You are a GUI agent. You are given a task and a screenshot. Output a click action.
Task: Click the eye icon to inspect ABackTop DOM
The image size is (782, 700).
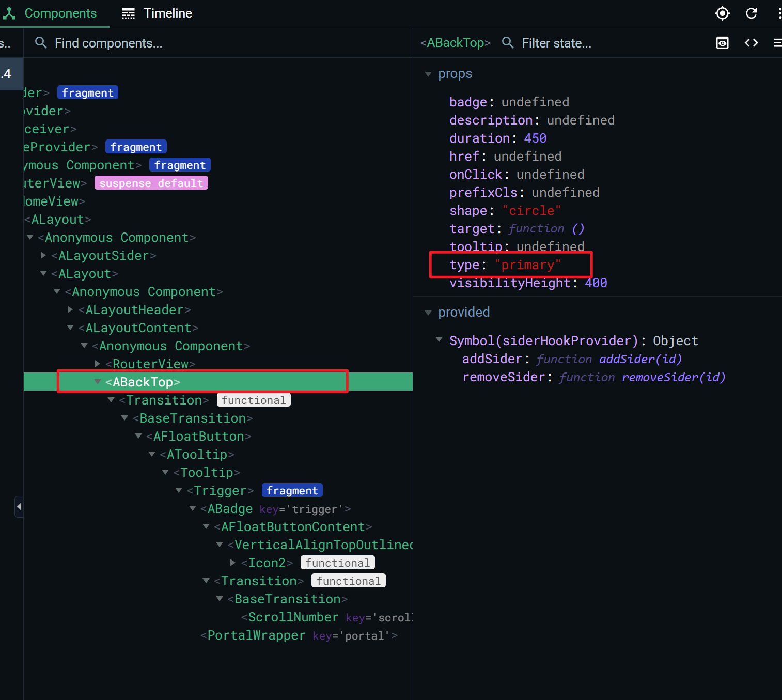coord(722,43)
